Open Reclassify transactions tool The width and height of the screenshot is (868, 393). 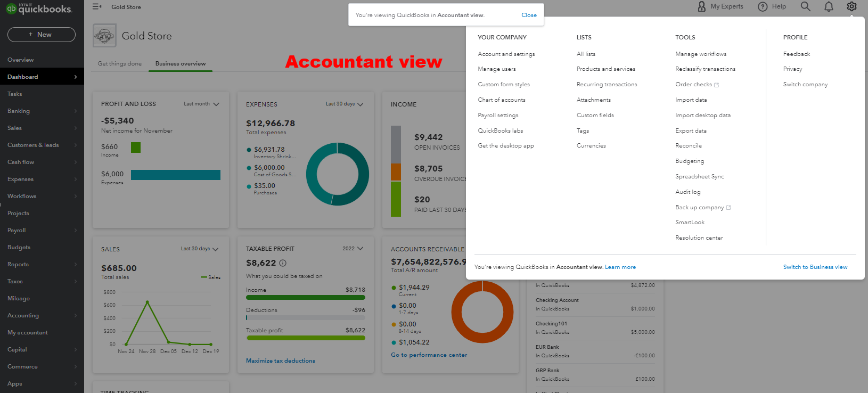[706, 69]
